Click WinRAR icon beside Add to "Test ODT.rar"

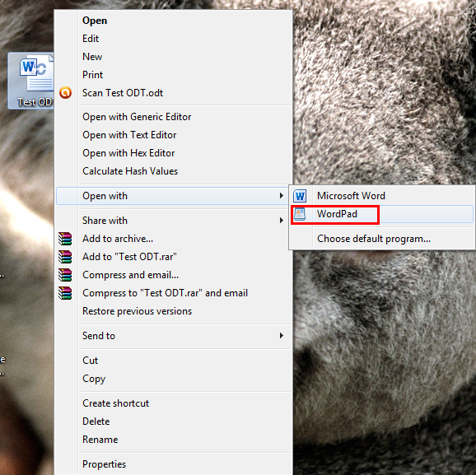click(65, 257)
